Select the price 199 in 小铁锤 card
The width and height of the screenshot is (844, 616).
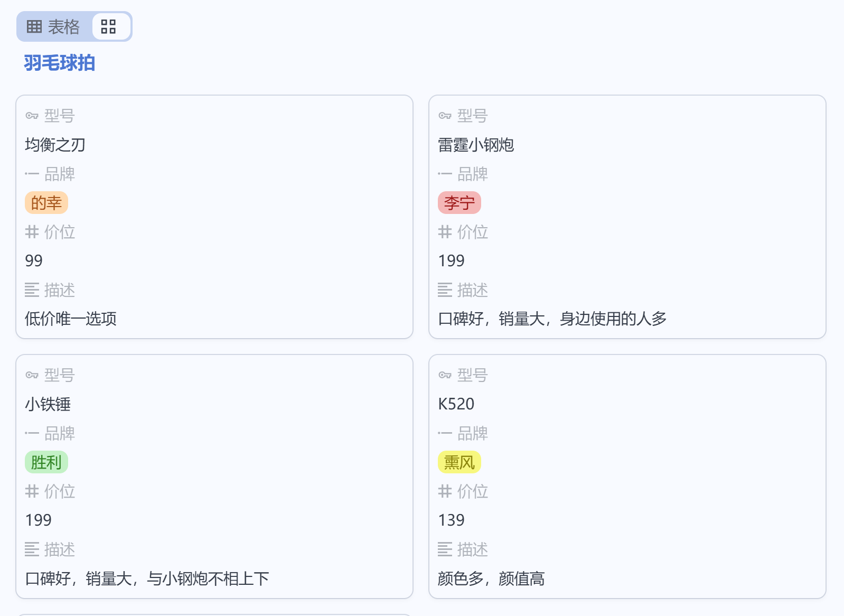39,520
